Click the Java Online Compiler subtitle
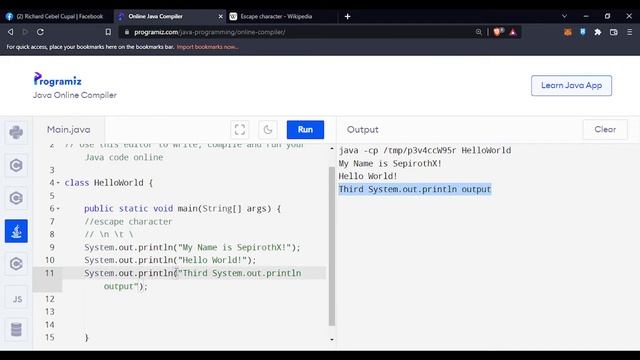 coord(75,95)
